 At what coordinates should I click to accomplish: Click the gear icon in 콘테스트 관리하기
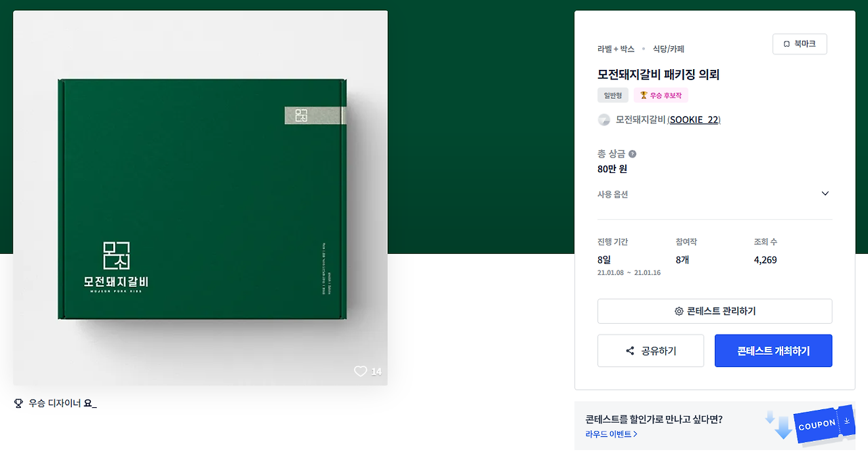point(679,311)
